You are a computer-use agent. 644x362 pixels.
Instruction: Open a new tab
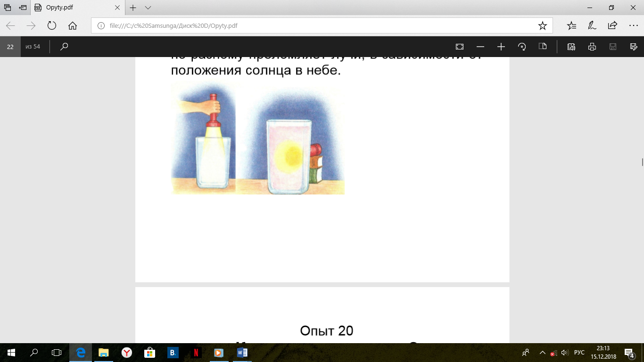(x=133, y=8)
